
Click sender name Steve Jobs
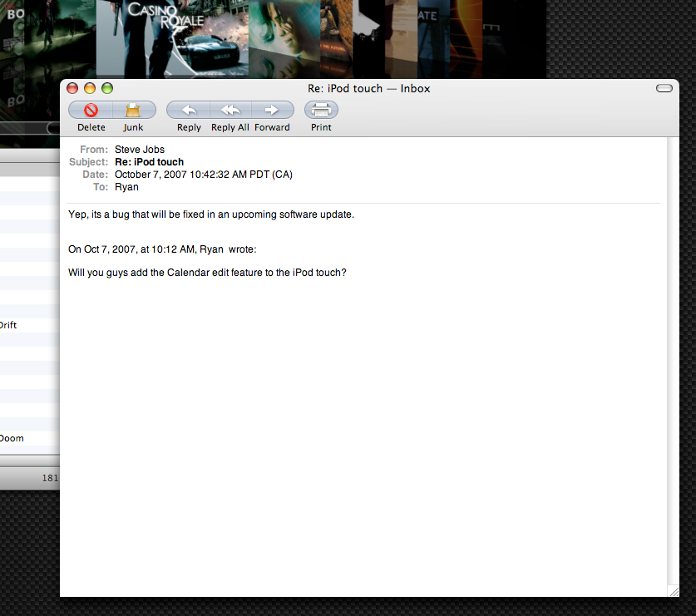pos(140,150)
